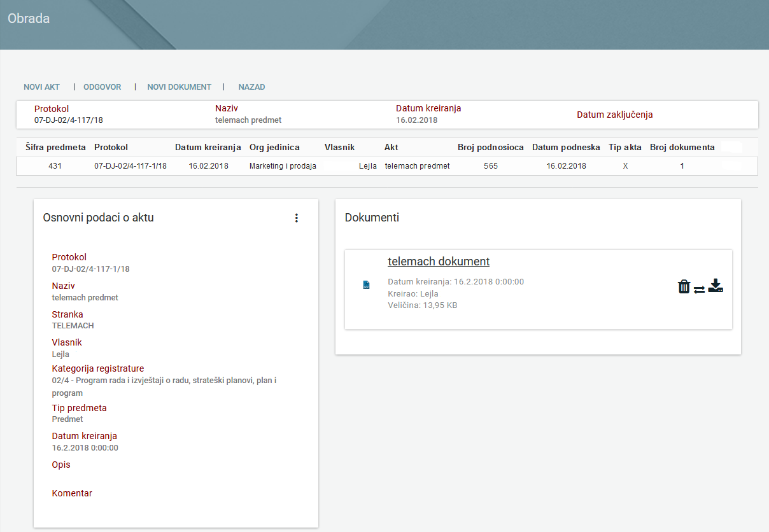This screenshot has height=532, width=769.
Task: Click the Veličina: 13,95 KB text
Action: 423,305
